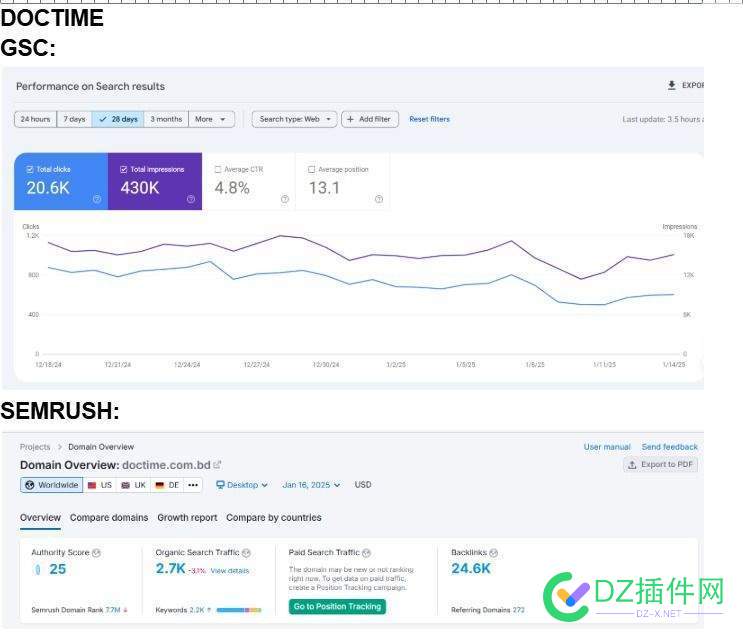
Task: Open the Jan 16, 2025 date dropdown
Action: click(311, 485)
